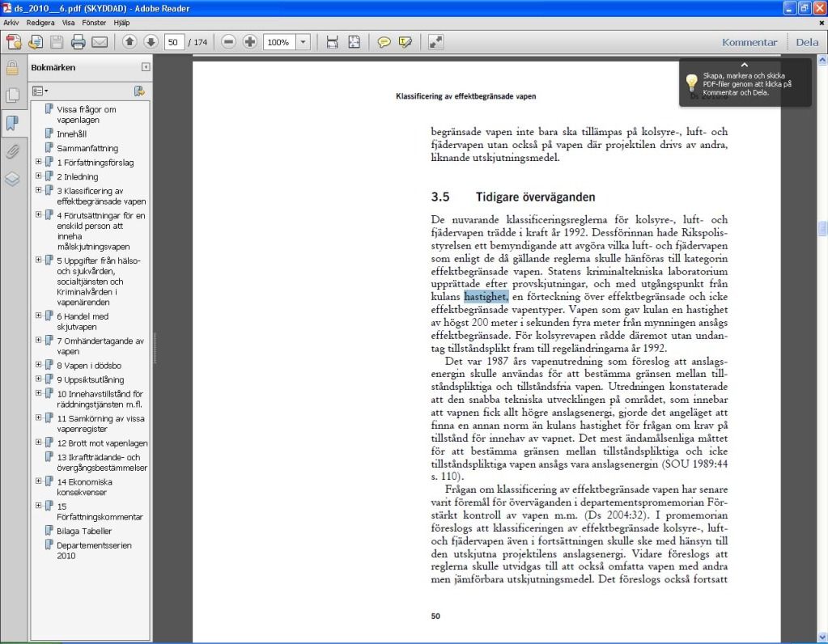828x644 pixels.
Task: Open the Attachments paperclip panel
Action: (12, 151)
